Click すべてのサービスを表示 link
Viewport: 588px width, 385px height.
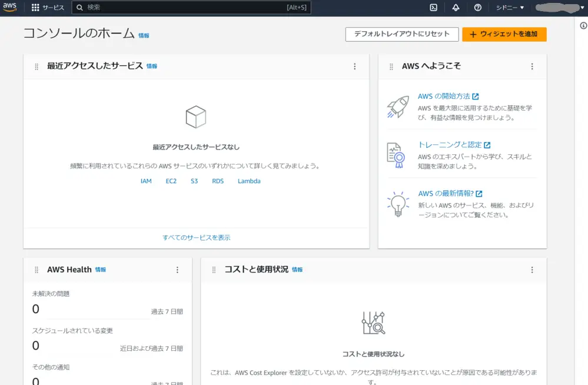click(x=197, y=237)
